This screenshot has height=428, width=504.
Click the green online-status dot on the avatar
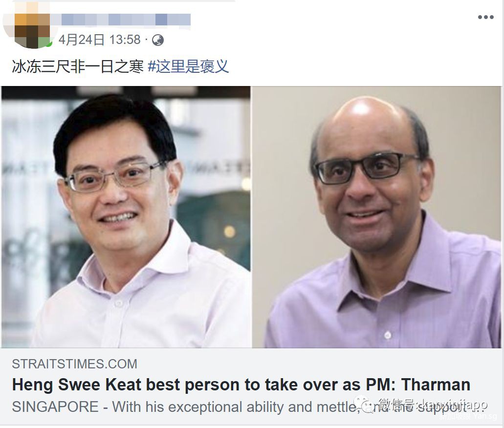48,43
